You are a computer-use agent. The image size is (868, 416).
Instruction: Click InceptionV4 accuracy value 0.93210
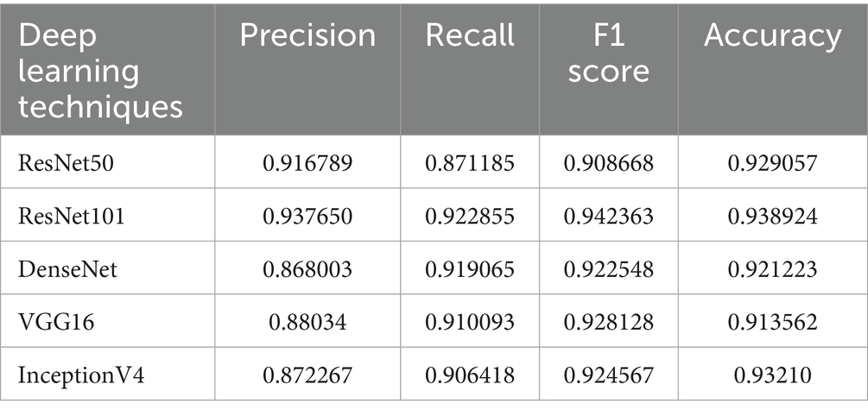(x=772, y=375)
